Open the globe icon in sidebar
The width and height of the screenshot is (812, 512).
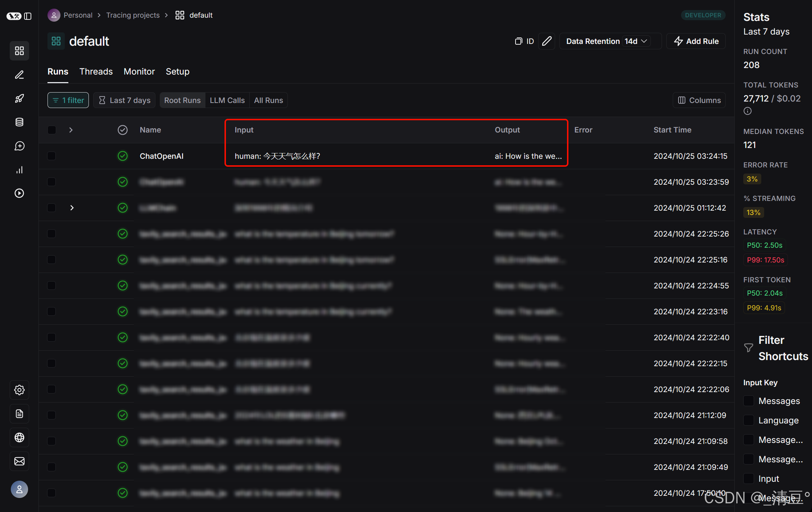pyautogui.click(x=19, y=437)
